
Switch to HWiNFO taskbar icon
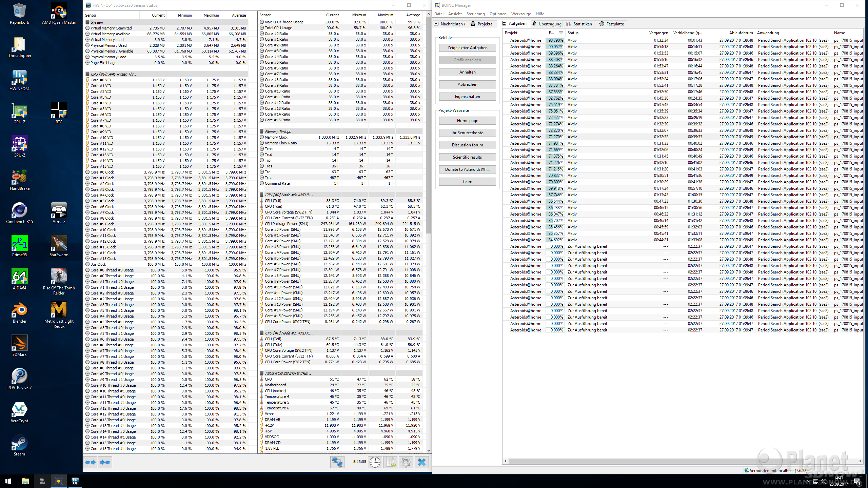tap(75, 481)
